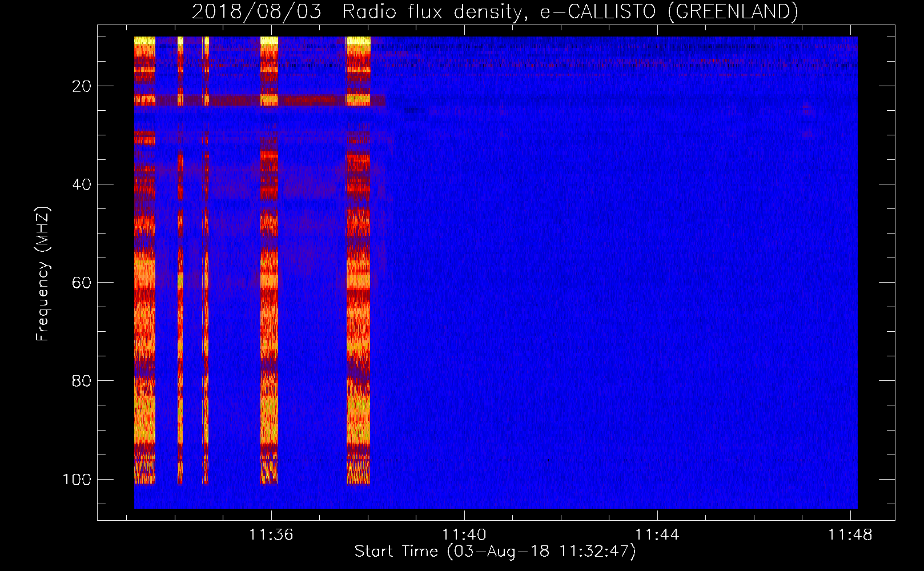The image size is (924, 571).
Task: Select the "40" frequency tick label
Action: click(82, 184)
